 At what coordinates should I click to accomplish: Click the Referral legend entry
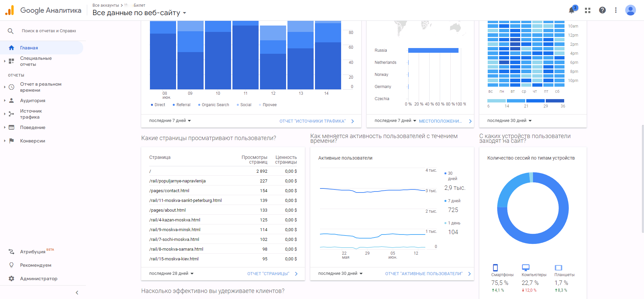coord(181,105)
